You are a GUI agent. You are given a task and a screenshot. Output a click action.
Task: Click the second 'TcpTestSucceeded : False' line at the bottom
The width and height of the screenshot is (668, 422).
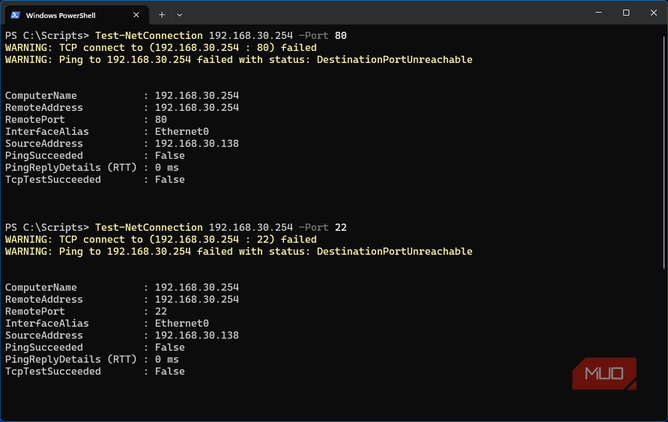tap(95, 371)
